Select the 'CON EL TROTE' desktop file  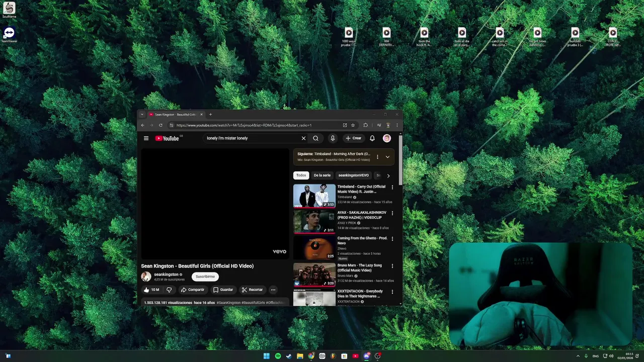coord(612,37)
